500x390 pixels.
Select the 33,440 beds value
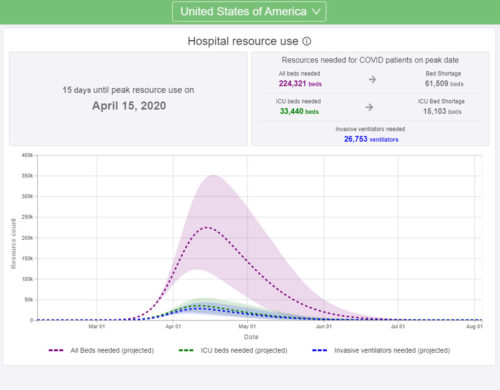(x=299, y=111)
